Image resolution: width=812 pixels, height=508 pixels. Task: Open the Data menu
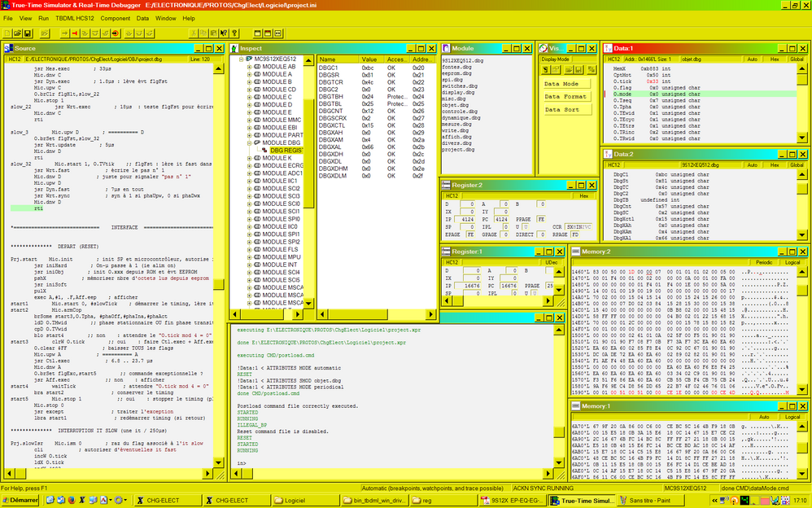pos(142,18)
